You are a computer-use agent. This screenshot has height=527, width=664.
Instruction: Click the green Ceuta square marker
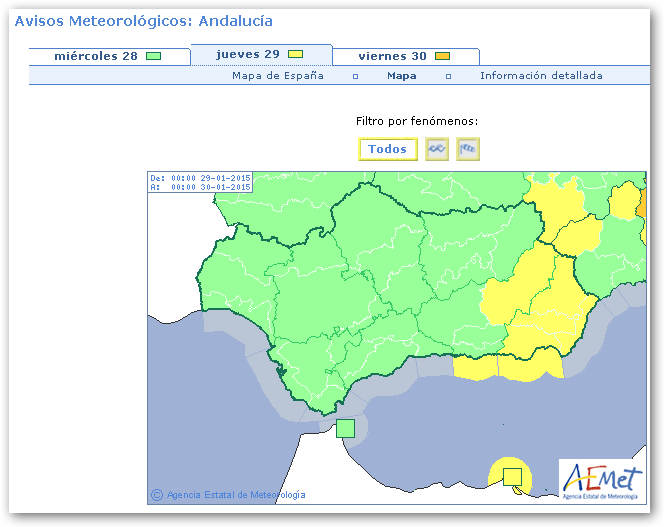point(345,428)
